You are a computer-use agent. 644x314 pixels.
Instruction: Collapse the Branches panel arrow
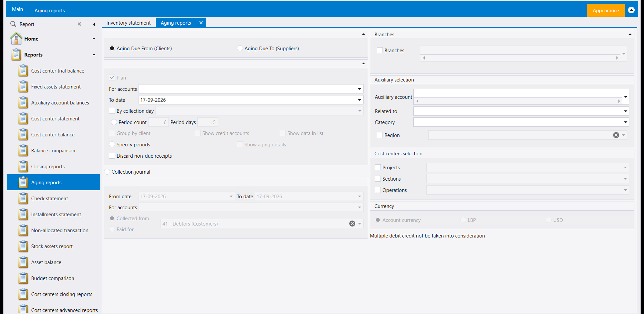pyautogui.click(x=630, y=34)
